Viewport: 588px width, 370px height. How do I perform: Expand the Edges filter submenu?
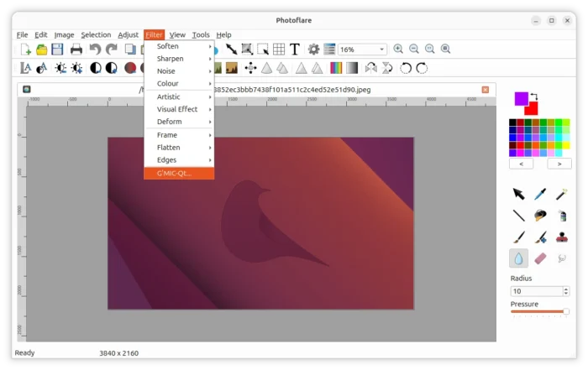(x=179, y=159)
